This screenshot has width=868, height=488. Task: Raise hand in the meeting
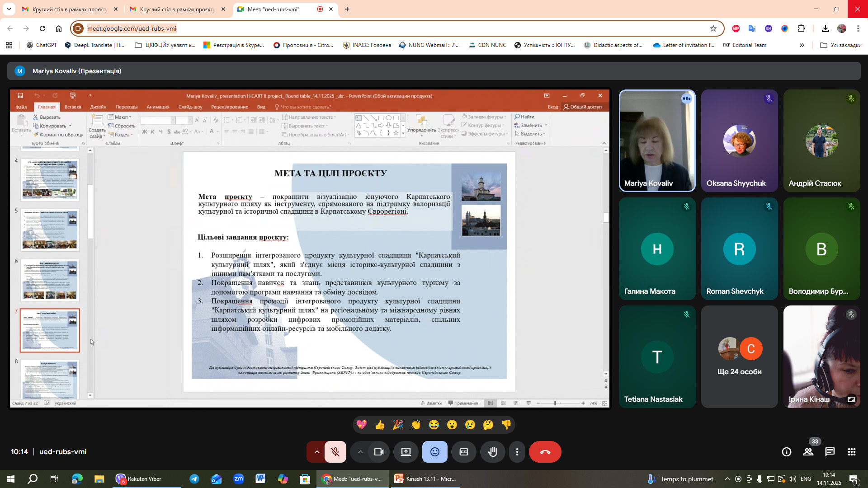[x=493, y=452]
